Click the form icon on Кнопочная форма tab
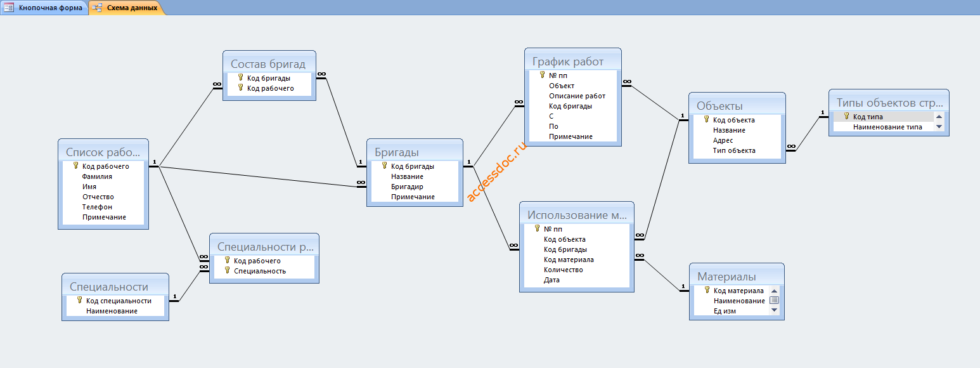The width and height of the screenshot is (980, 368). click(x=10, y=8)
